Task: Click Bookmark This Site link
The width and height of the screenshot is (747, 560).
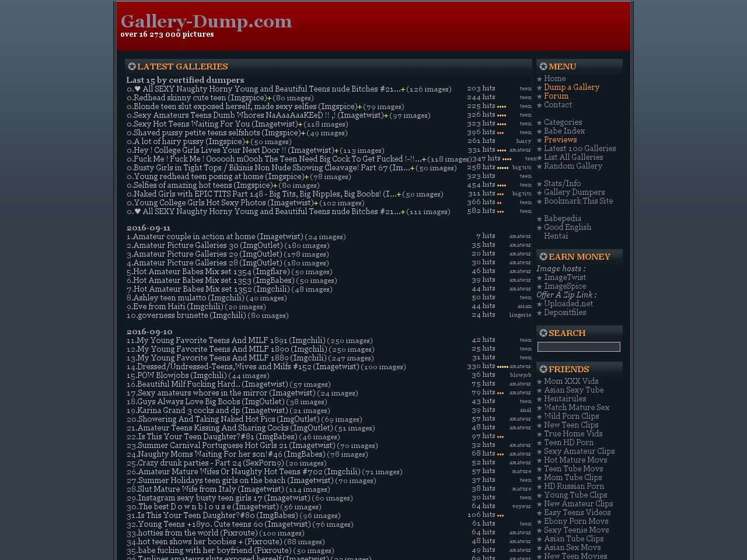Action: pos(578,201)
